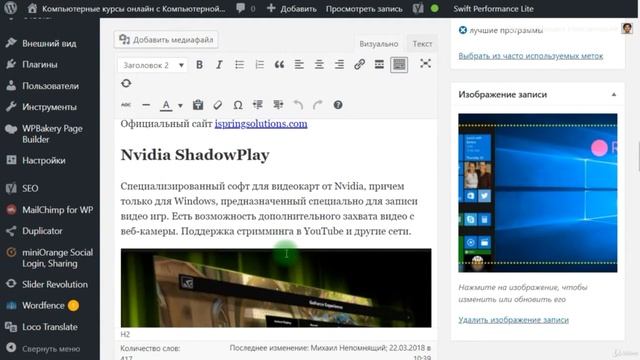Open the Внешний вид menu
Image resolution: width=640 pixels, height=360 pixels.
coord(50,43)
